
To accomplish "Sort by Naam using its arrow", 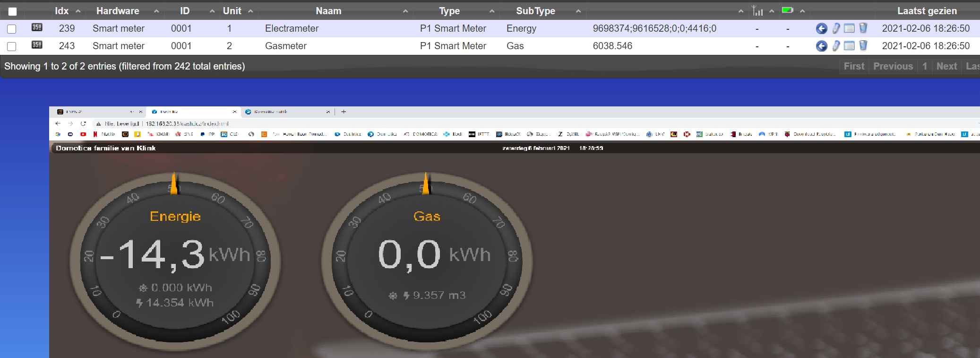I will [405, 11].
